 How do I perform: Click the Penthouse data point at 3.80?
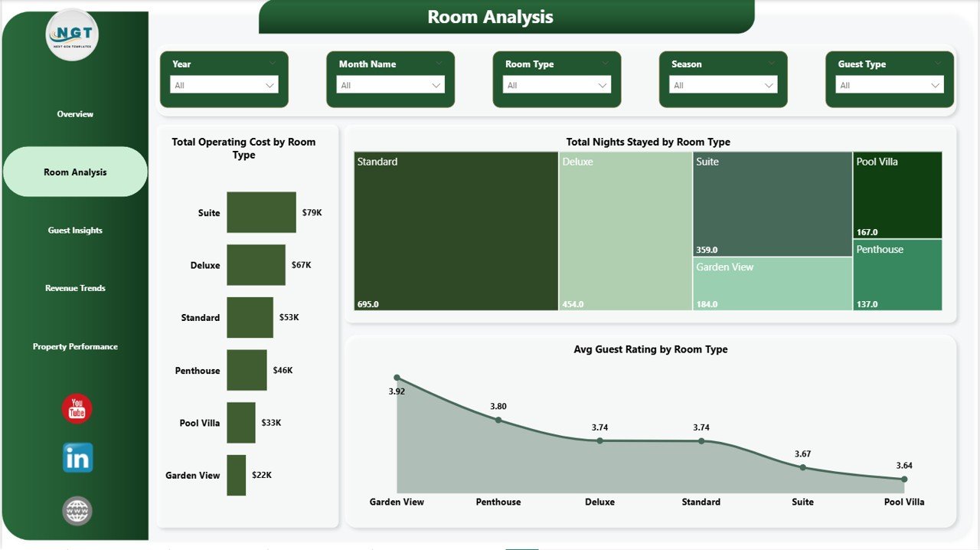pyautogui.click(x=498, y=420)
